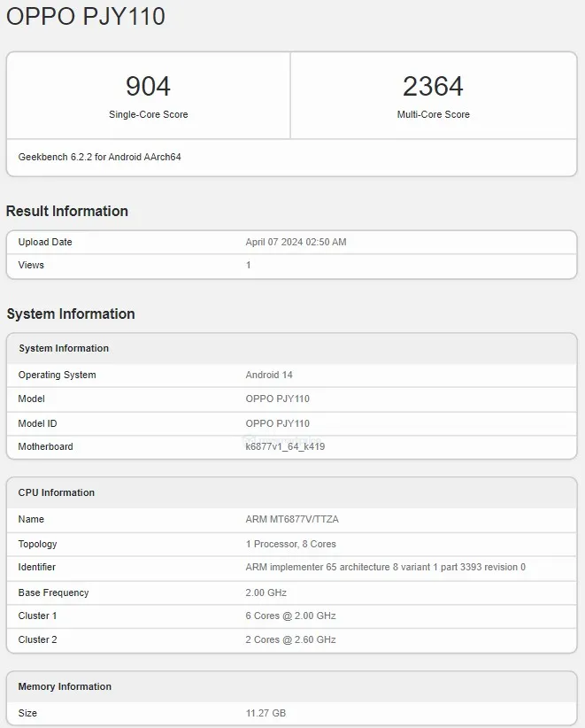Click the large System Information section heading

click(71, 314)
